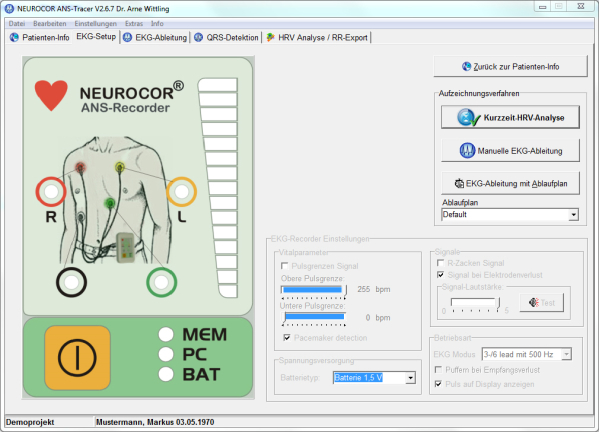599x432 pixels.
Task: Click clock icon of EKG-Ableitung mit Ablaufplan
Action: [459, 183]
